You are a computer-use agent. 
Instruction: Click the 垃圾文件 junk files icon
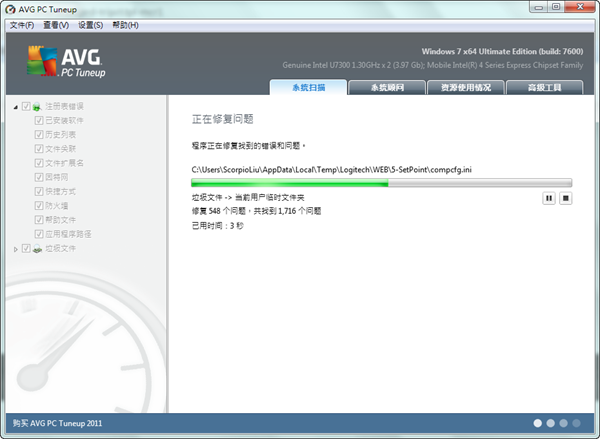[37, 249]
